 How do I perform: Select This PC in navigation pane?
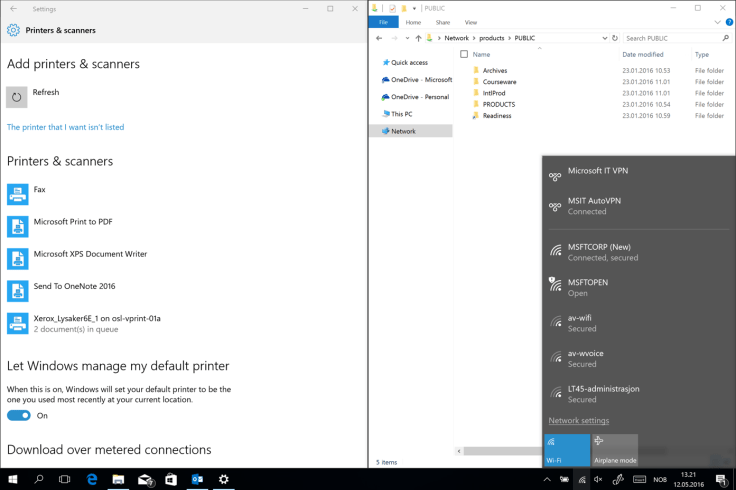(x=397, y=114)
